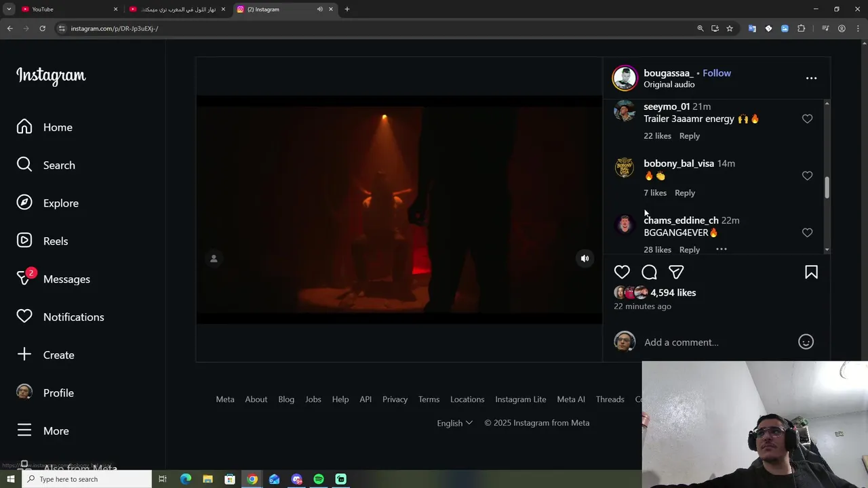
Task: Save the post with bookmark icon
Action: click(x=811, y=272)
